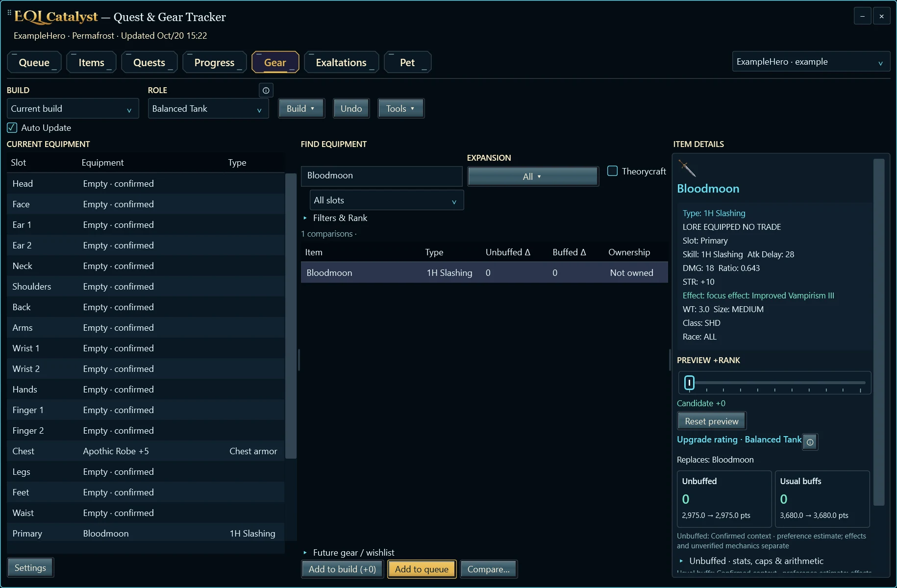Screen dimensions: 897x588
Task: Close the EQL Catalyst window
Action: [881, 16]
